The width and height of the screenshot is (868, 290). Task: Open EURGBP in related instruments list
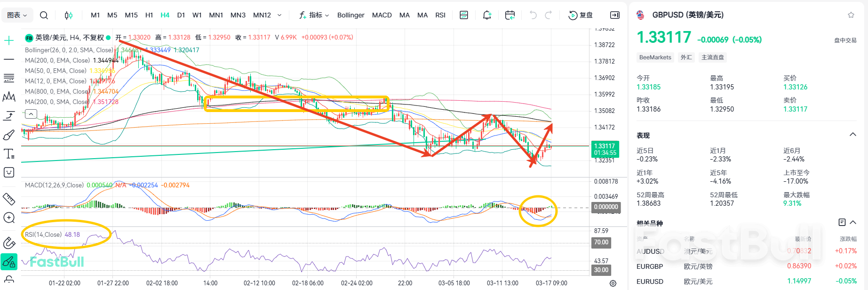pos(650,266)
